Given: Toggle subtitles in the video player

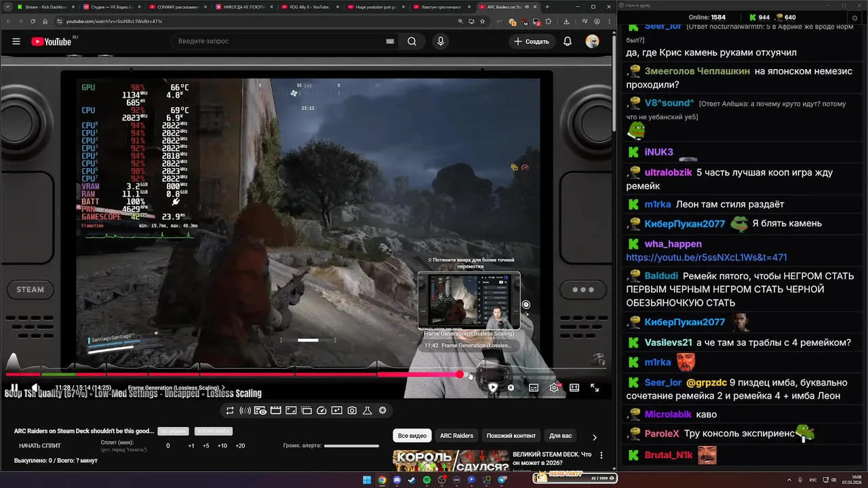Looking at the screenshot, I should coord(534,388).
